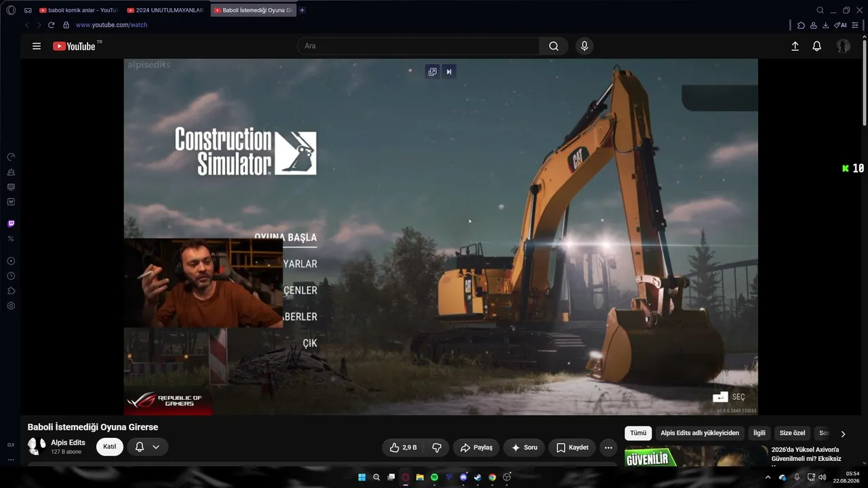The width and height of the screenshot is (868, 488).
Task: Open the Opera main menu logo
Action: (11, 10)
